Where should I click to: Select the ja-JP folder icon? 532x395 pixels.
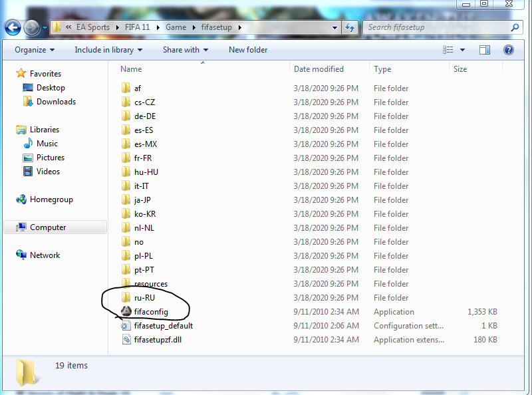pyautogui.click(x=126, y=199)
